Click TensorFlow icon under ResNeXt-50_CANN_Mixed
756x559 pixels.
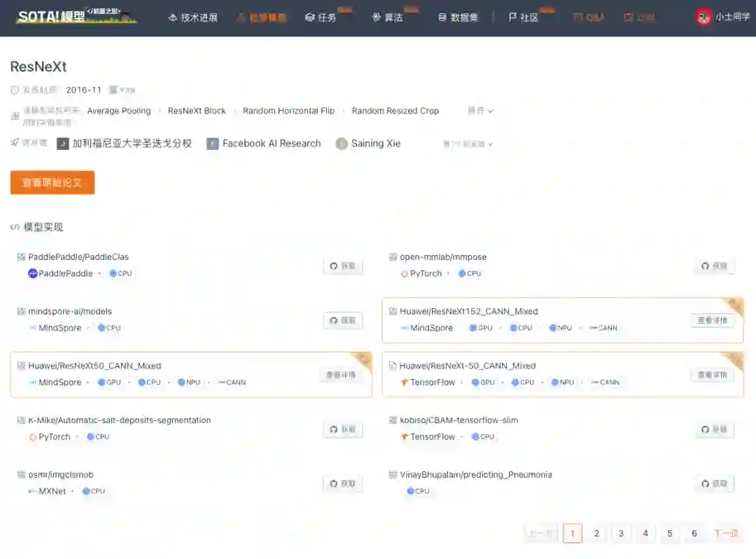pyautogui.click(x=405, y=382)
